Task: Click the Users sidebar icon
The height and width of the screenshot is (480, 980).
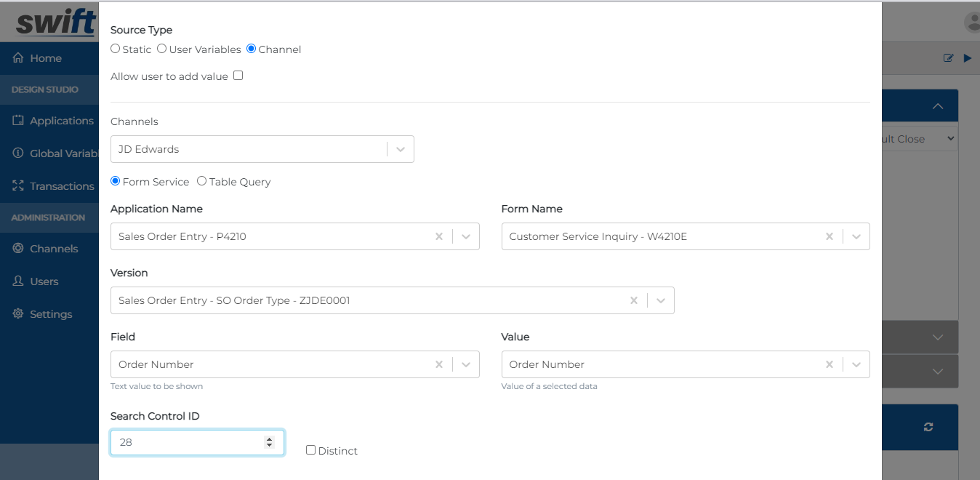Action: 19,281
